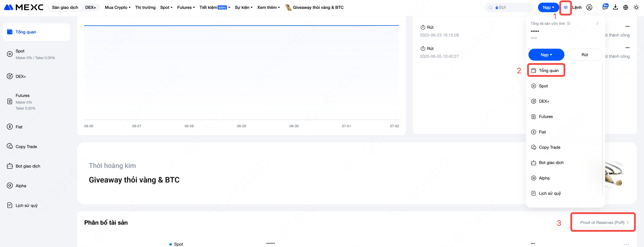The image size is (644, 247).
Task: Select Copy Trade in wallet dropdown menu
Action: [x=565, y=147]
